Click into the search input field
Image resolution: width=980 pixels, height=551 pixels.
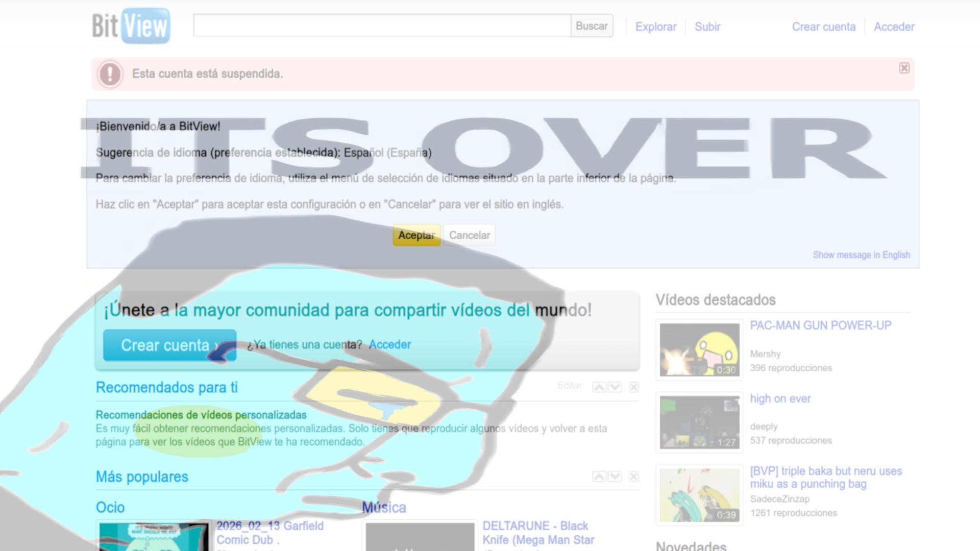[x=381, y=26]
